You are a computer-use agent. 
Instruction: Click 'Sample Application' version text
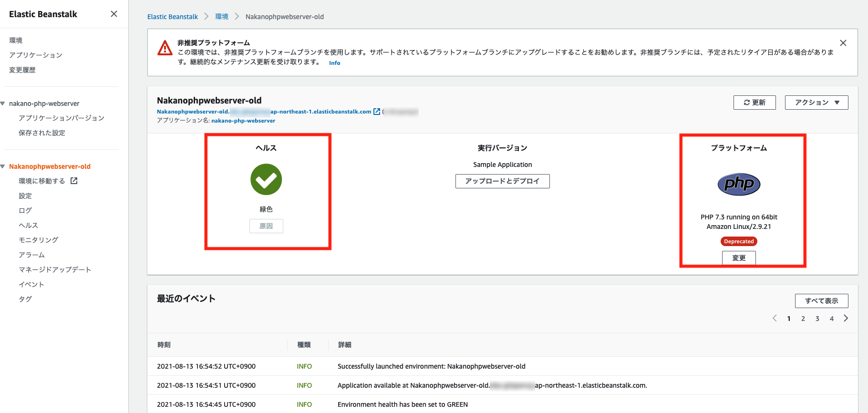(502, 165)
